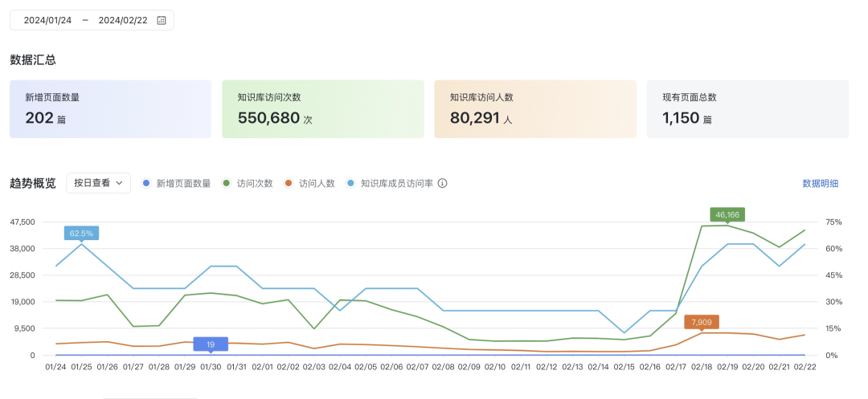Click the 7,909 orange data label

tap(702, 322)
